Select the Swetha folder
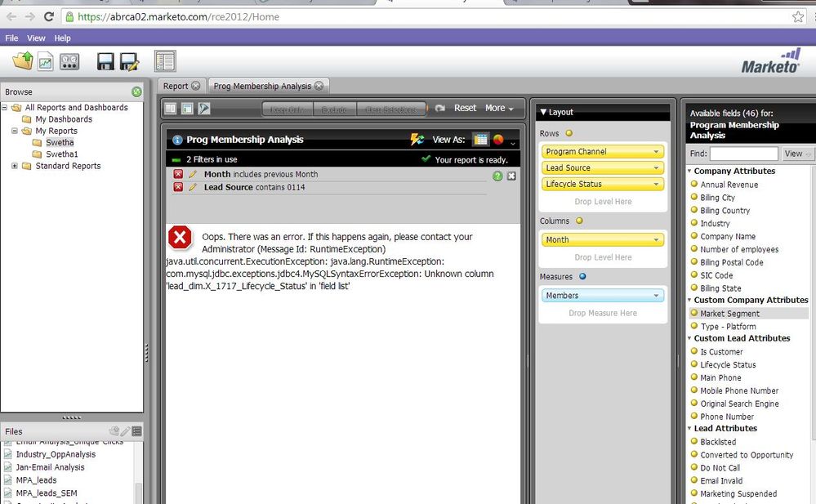This screenshot has width=816, height=504. (60, 142)
